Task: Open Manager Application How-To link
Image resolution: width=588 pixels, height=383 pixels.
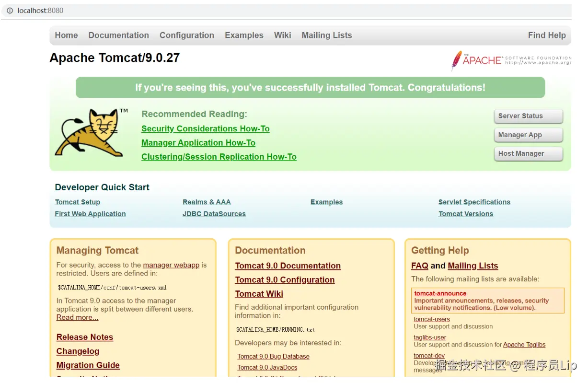Action: click(x=198, y=143)
